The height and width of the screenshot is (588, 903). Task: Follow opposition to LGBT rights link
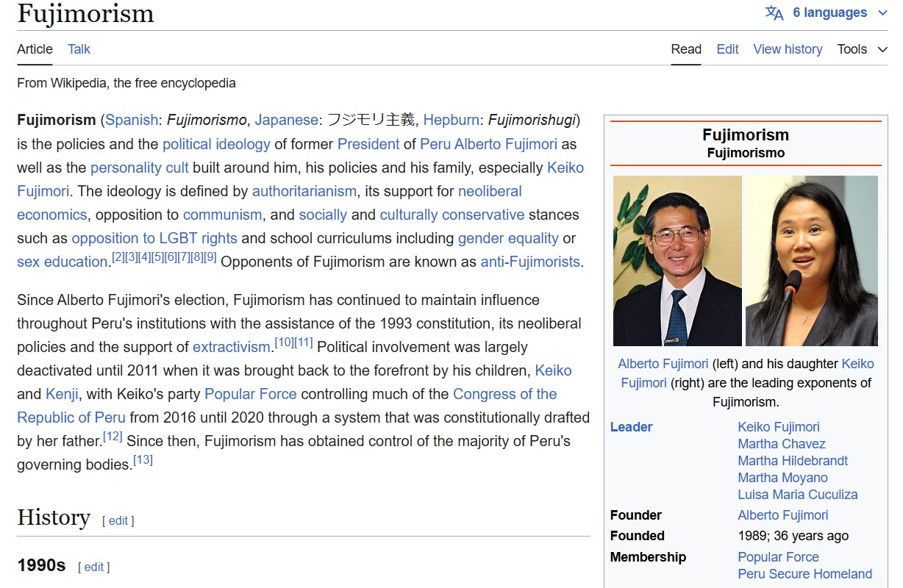point(154,238)
